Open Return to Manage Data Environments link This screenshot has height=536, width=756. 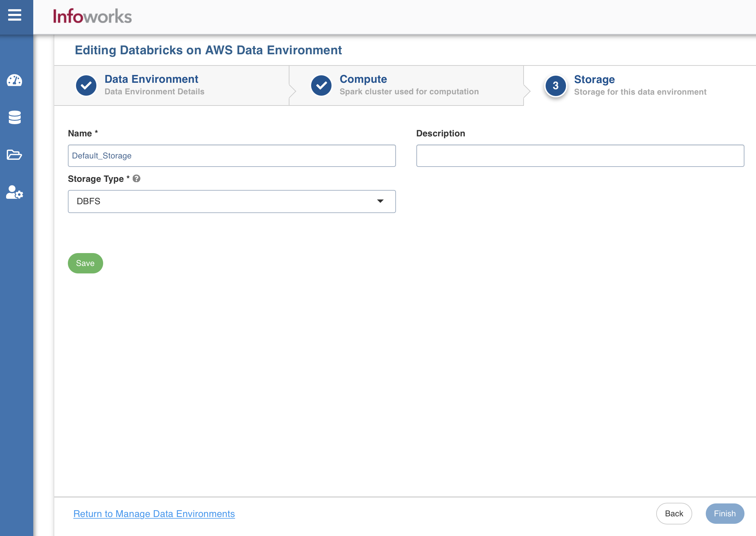(x=154, y=514)
